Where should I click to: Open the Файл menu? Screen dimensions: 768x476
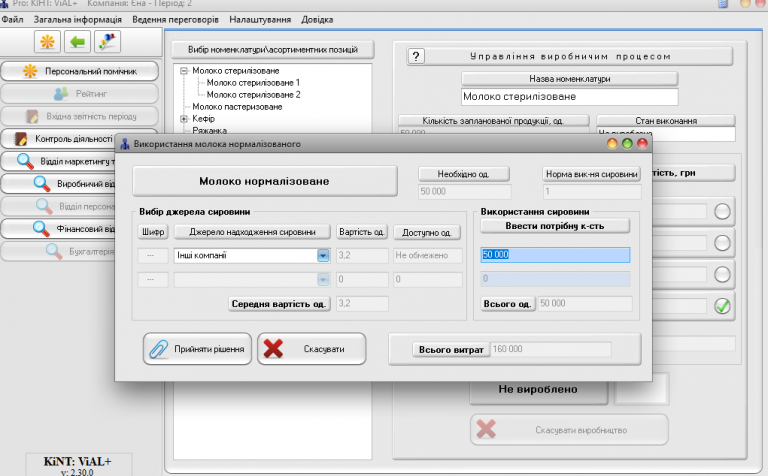pos(12,20)
